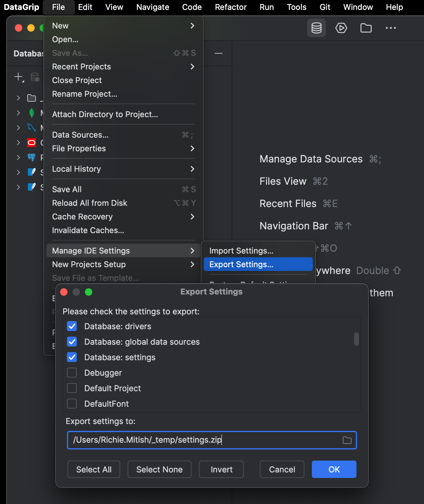Uncheck Database: drivers checkbox
The image size is (424, 504).
point(72,326)
